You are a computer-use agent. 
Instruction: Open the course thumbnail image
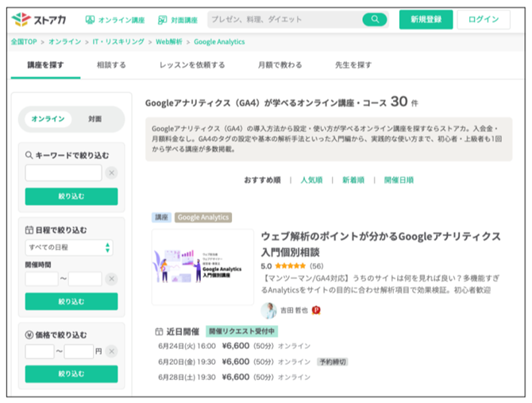203,267
